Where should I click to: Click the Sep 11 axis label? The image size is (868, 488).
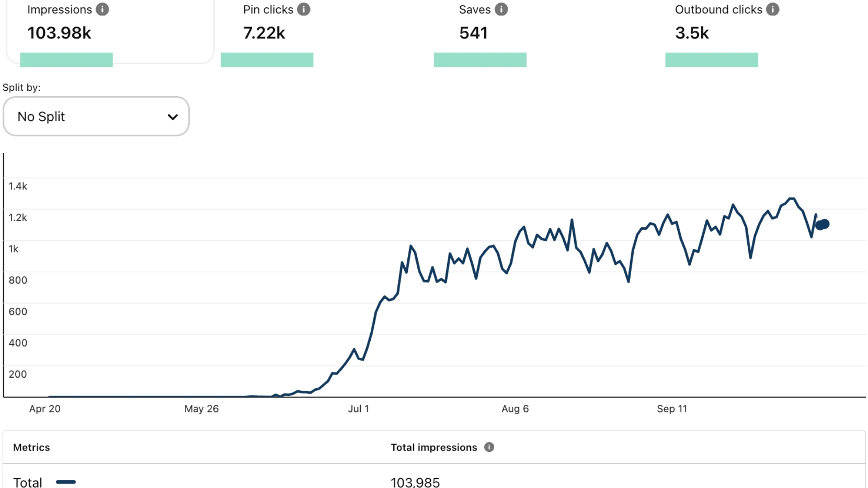pos(672,409)
